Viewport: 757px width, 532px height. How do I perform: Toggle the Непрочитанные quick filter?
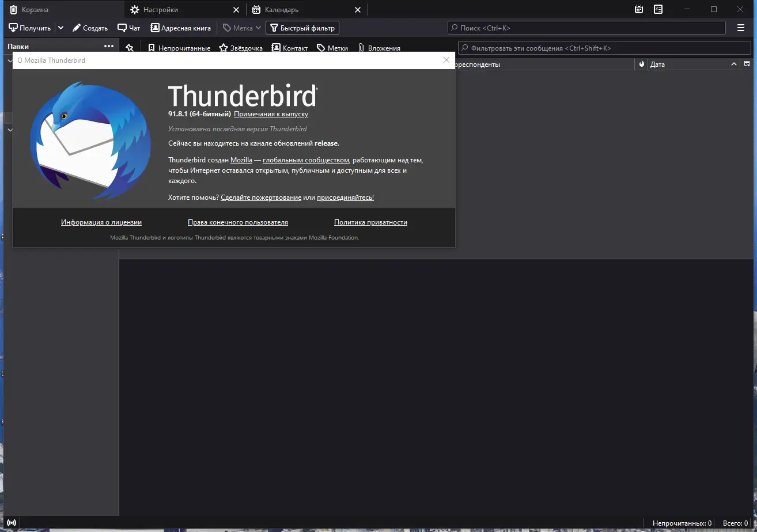(x=179, y=48)
